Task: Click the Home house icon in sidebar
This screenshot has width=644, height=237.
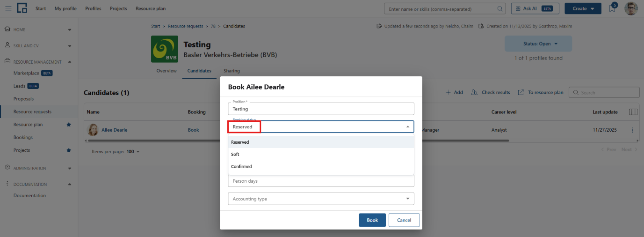Action: tap(7, 29)
